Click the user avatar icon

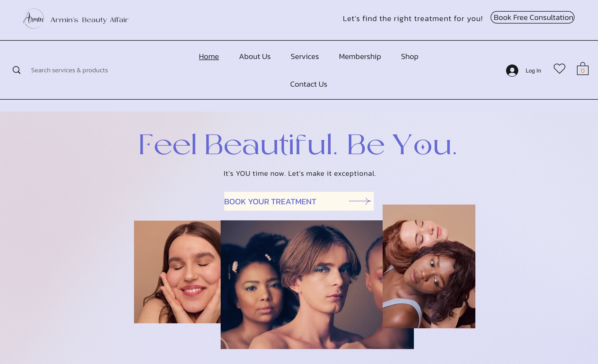(x=512, y=70)
